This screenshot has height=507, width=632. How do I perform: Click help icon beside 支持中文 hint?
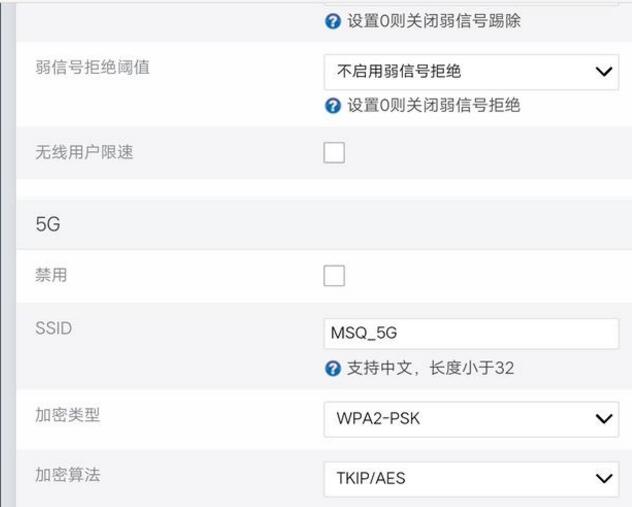tap(333, 369)
